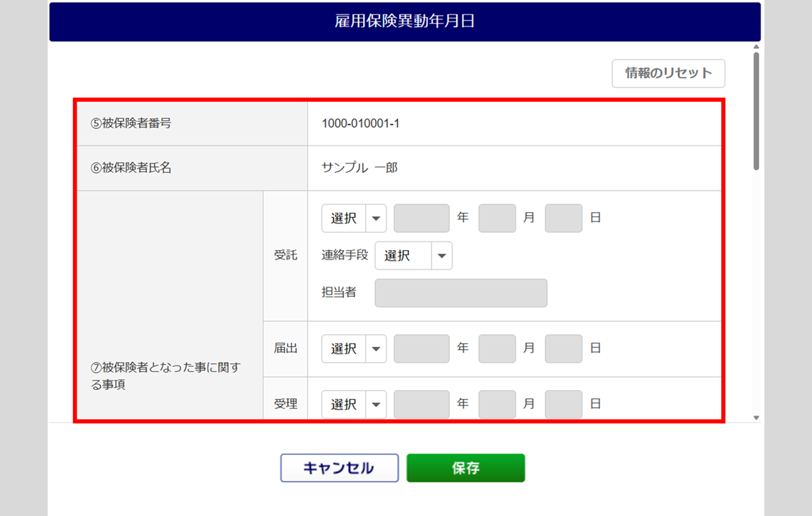Save with the green 保存 button
This screenshot has width=812, height=516.
click(465, 468)
